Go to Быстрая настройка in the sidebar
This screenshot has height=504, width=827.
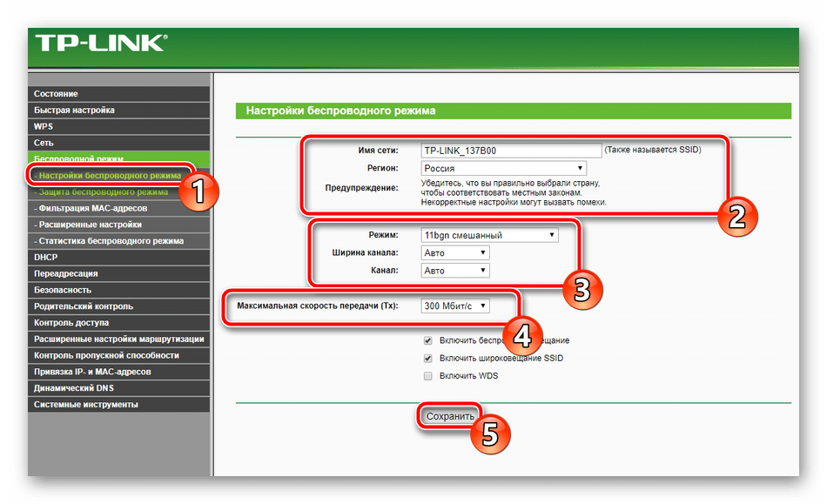118,110
